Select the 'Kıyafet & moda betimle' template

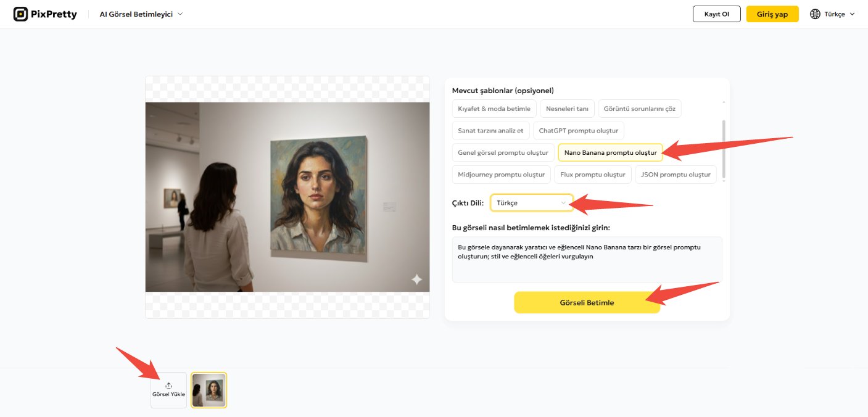(494, 108)
